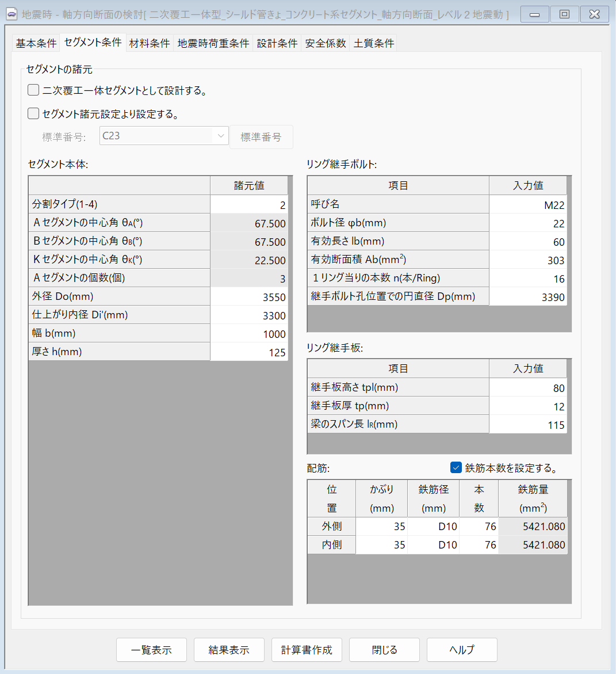Uncheck 鉄筋本数を設定する checkbox
This screenshot has width=616, height=674.
pos(456,467)
